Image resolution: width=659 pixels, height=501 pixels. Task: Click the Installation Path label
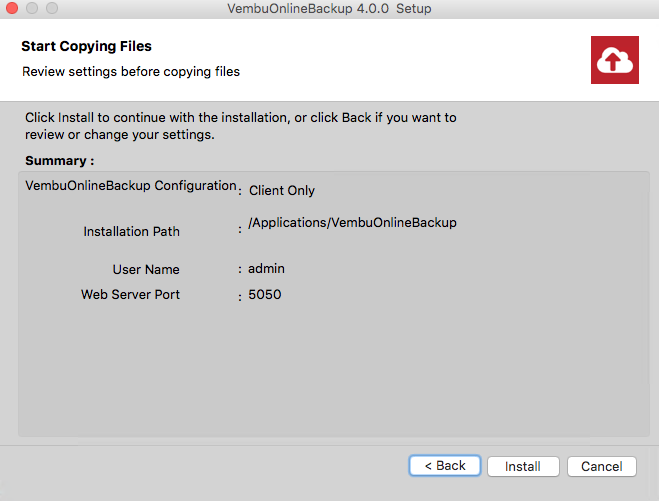tap(131, 231)
